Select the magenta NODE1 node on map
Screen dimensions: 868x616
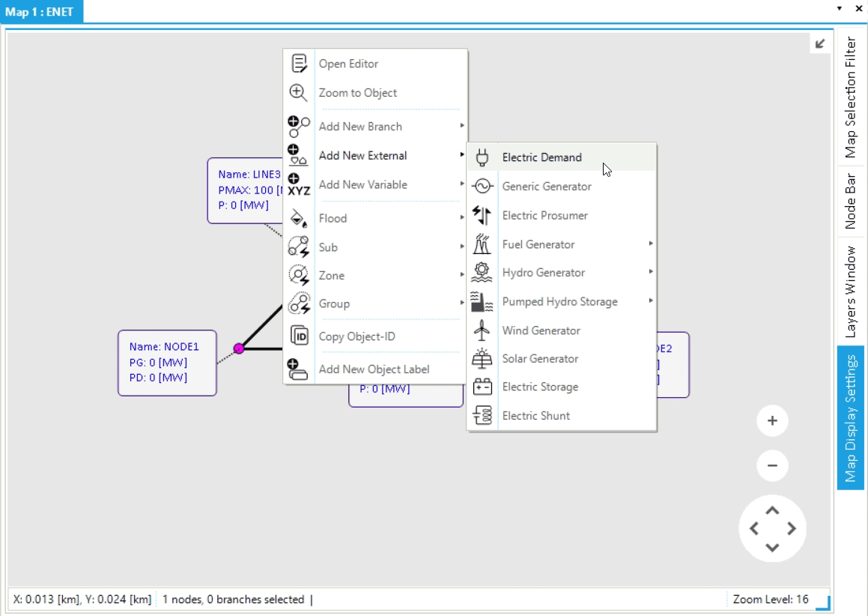click(239, 348)
